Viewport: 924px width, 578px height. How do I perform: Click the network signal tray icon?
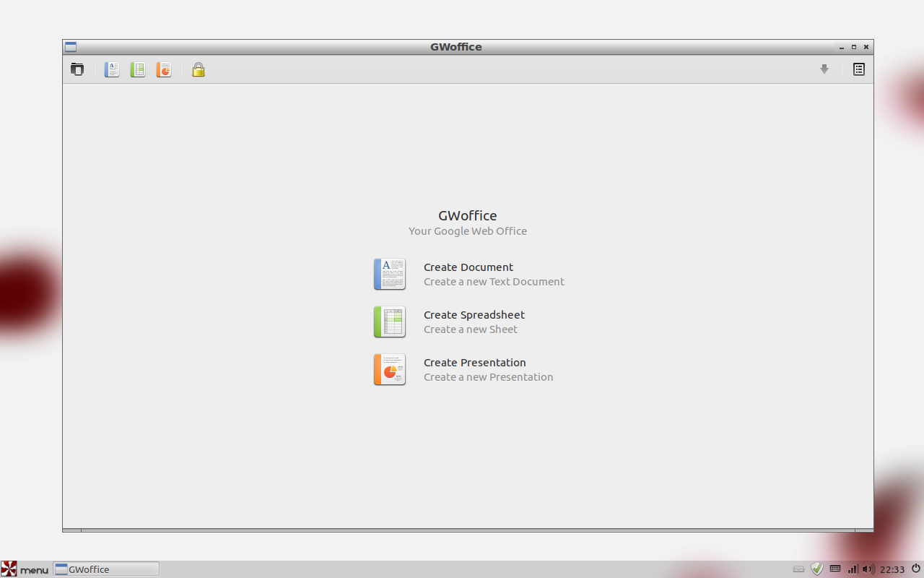point(853,569)
